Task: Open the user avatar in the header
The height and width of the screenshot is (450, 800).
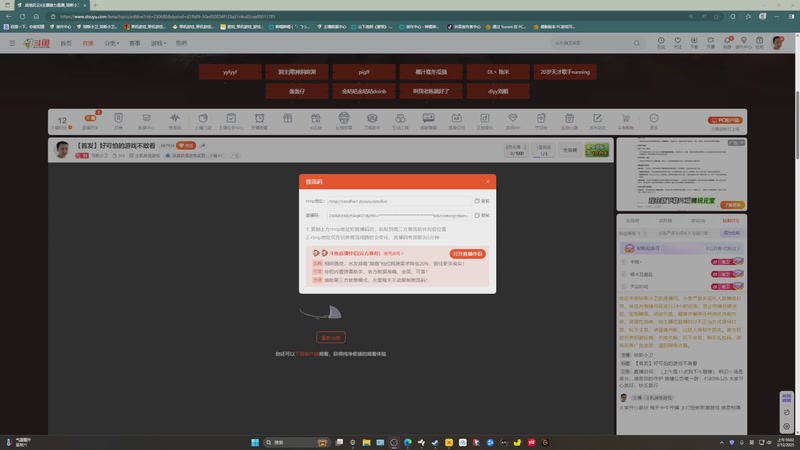Action: 777,43
